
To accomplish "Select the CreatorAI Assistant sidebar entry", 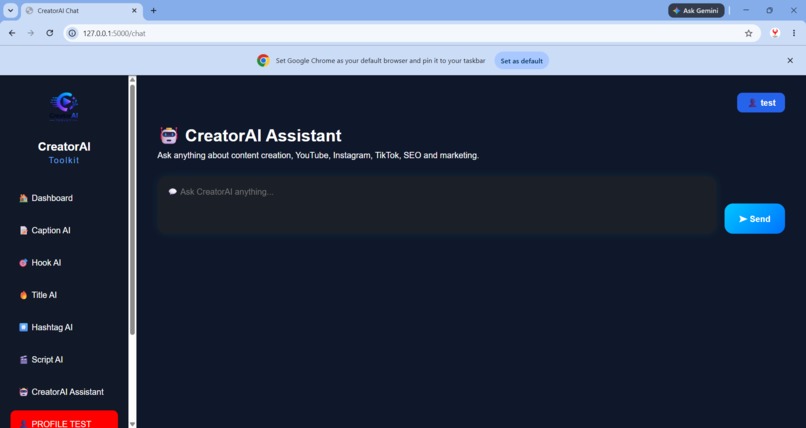I will 62,392.
